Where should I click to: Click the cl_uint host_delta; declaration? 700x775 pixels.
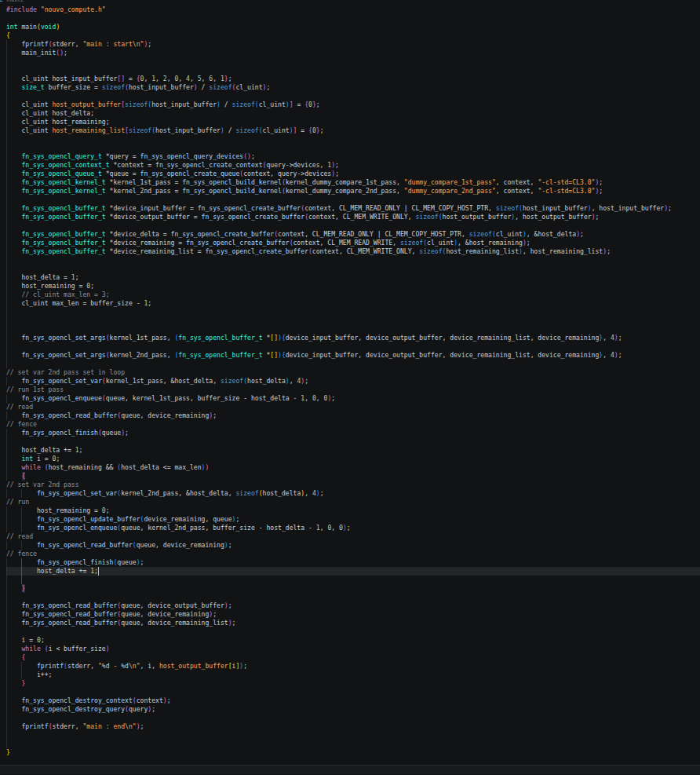pos(57,113)
